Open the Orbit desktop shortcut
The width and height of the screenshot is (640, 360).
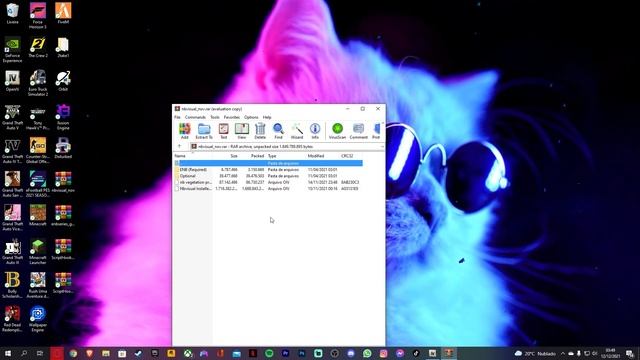(x=63, y=81)
